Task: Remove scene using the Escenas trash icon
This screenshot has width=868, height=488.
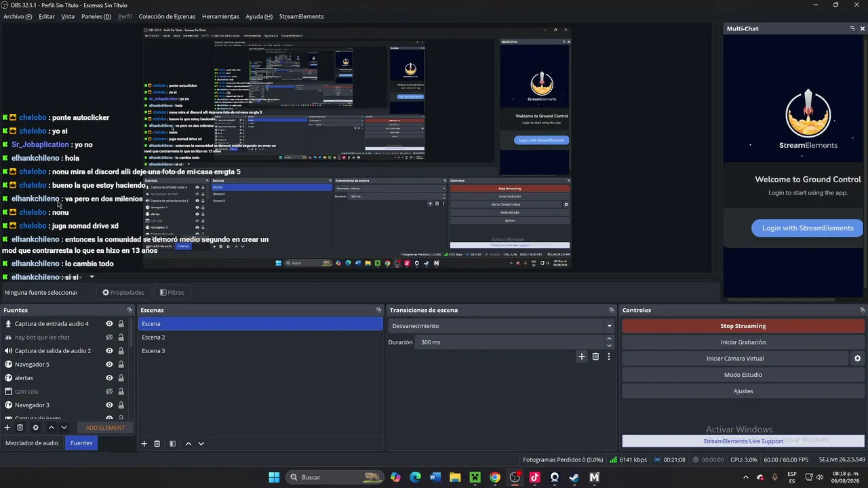Action: click(x=157, y=444)
